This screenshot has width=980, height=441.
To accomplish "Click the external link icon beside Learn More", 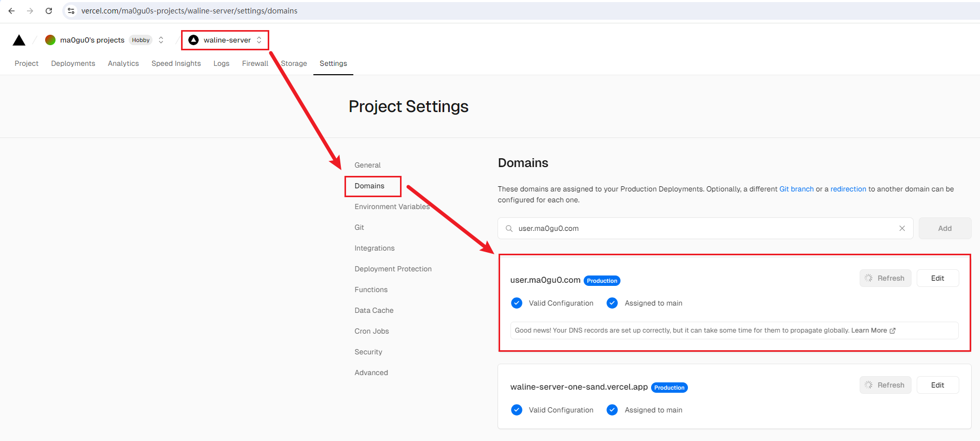I will coord(893,330).
